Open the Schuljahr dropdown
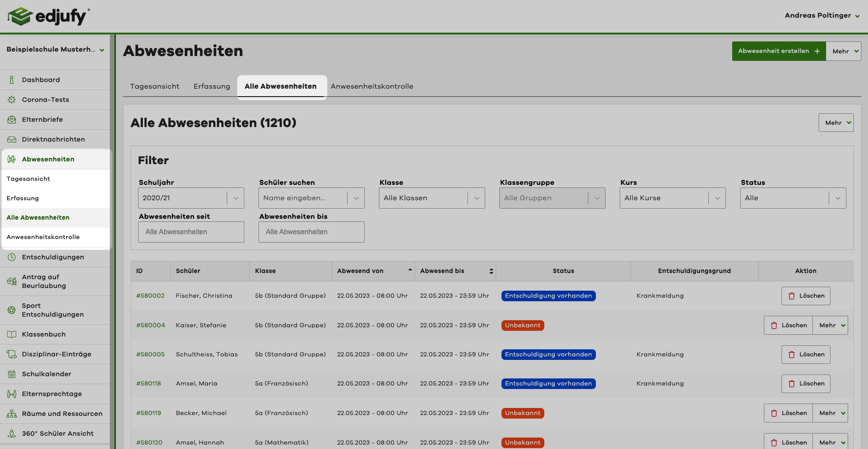 191,198
